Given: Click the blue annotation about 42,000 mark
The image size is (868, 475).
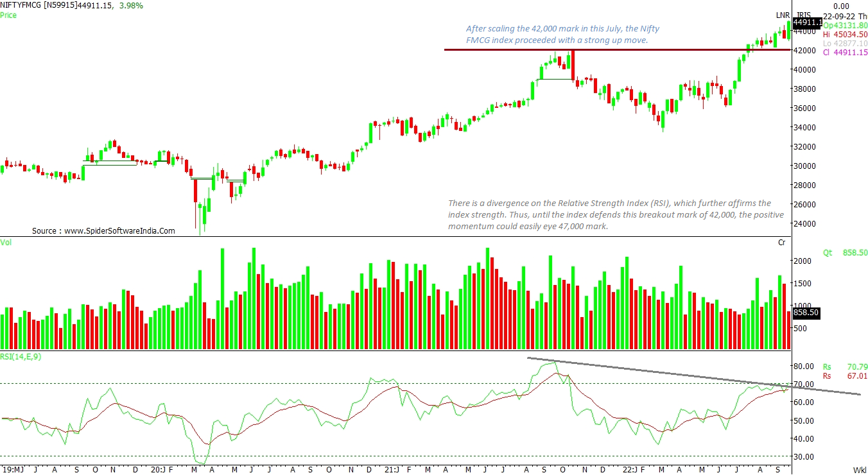Looking at the screenshot, I should 562,35.
